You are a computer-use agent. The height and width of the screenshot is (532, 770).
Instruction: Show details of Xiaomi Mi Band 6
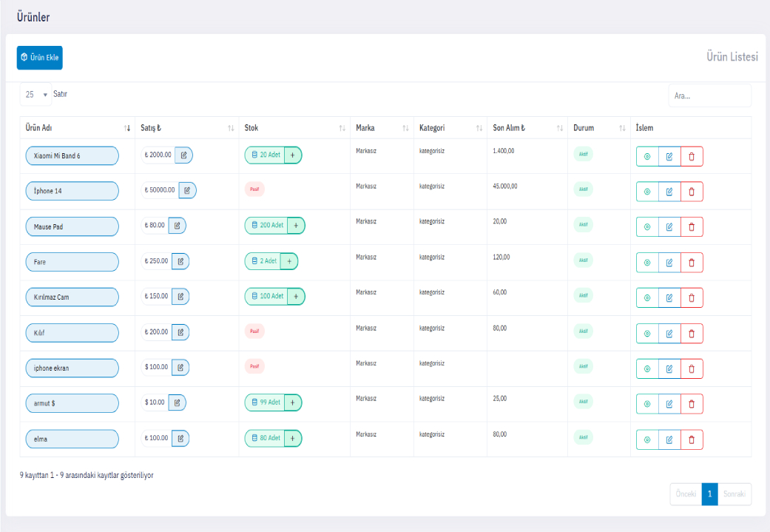pos(647,156)
